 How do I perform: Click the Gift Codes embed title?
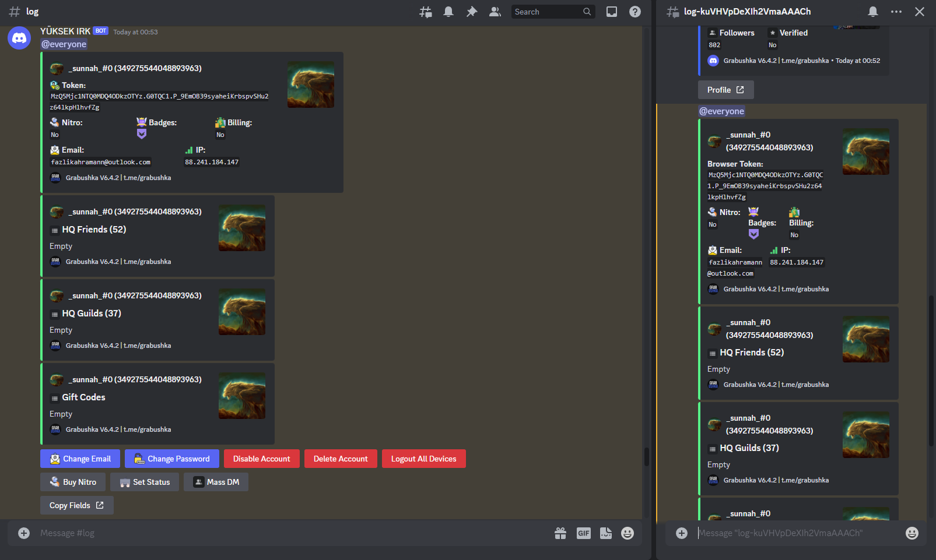point(83,397)
